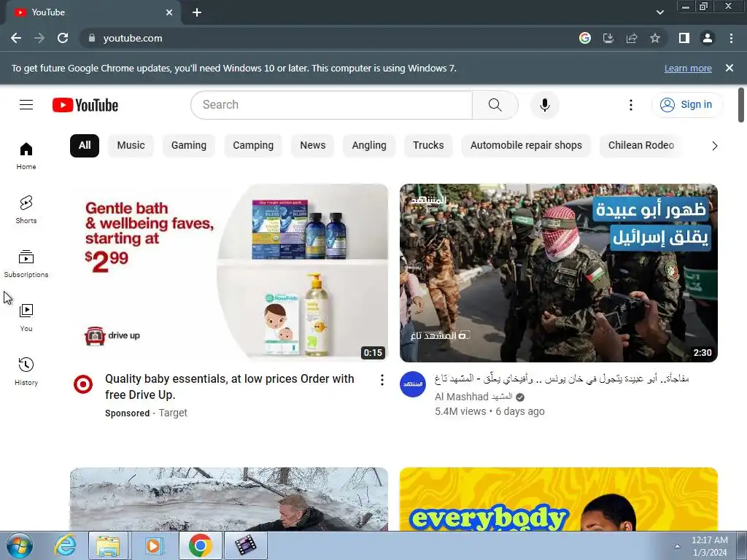Open the Quality baby essentials ad title
This screenshot has width=747, height=560.
pos(230,386)
